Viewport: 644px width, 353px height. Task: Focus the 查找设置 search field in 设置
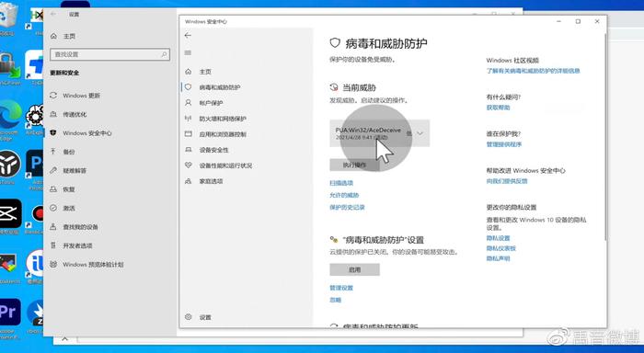(x=109, y=54)
